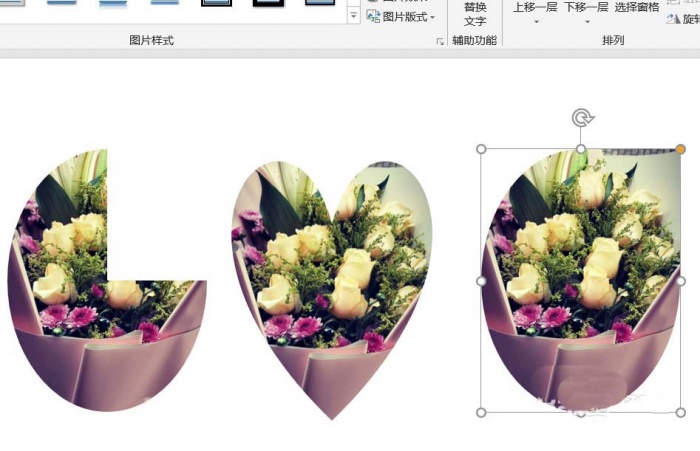Screen dimensions: 700x451
Task: Expand the picture styles gallery more arrow
Action: point(353,16)
